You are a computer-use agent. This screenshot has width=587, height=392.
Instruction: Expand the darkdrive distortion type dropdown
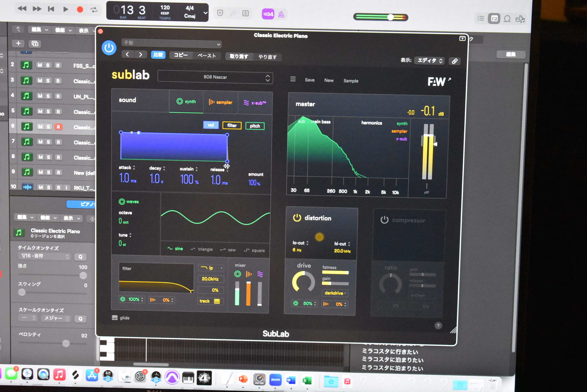click(x=335, y=293)
